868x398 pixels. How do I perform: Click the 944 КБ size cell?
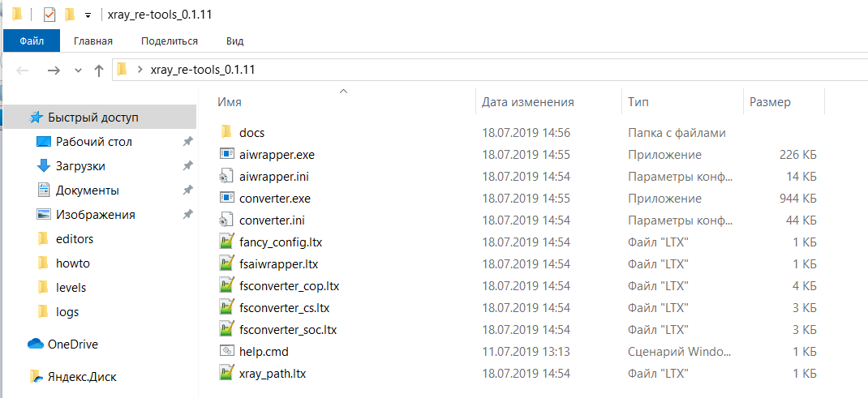(797, 199)
